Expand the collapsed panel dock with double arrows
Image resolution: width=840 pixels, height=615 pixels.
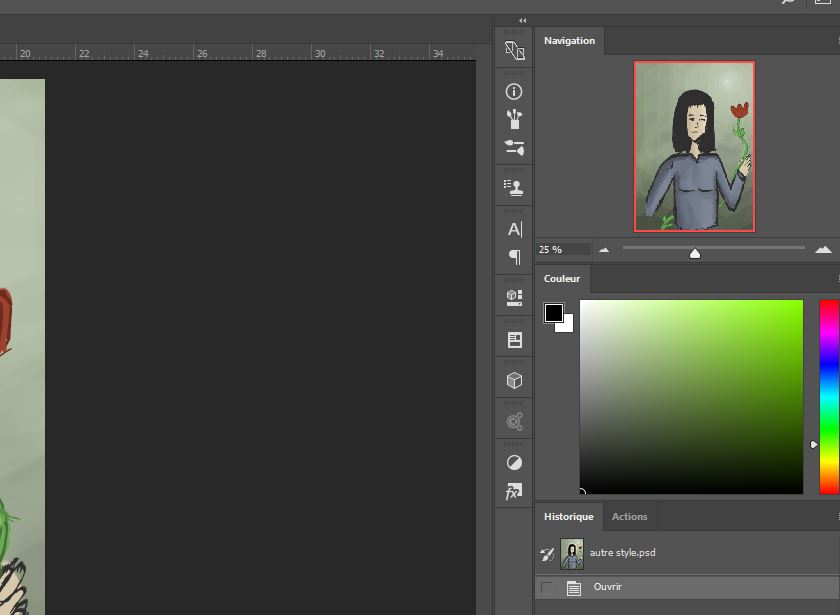point(522,20)
